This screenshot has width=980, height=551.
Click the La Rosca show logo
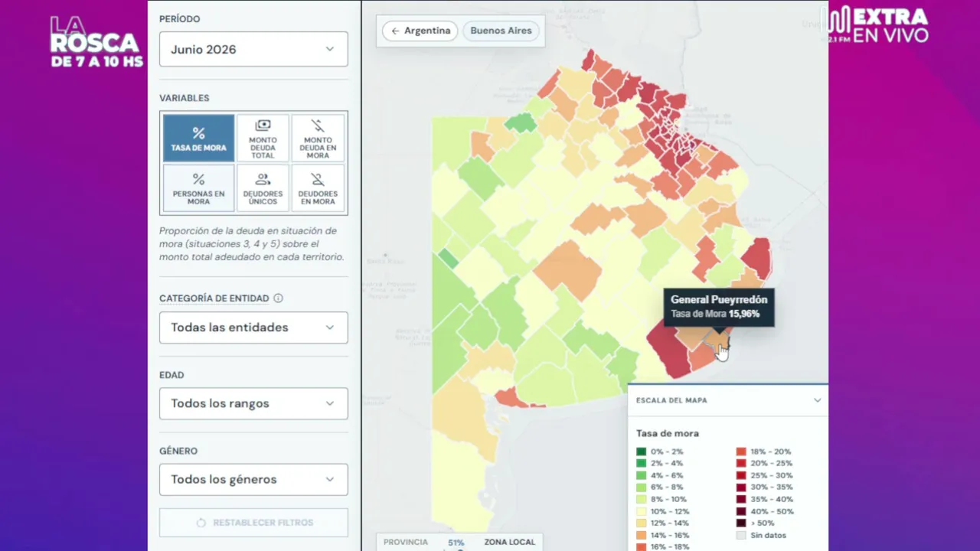tap(96, 42)
